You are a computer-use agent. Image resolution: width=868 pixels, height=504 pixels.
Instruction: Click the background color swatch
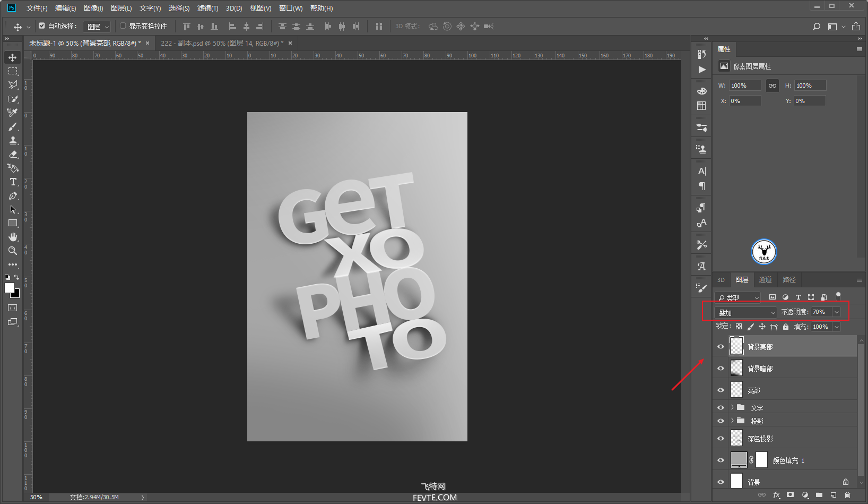[x=16, y=295]
